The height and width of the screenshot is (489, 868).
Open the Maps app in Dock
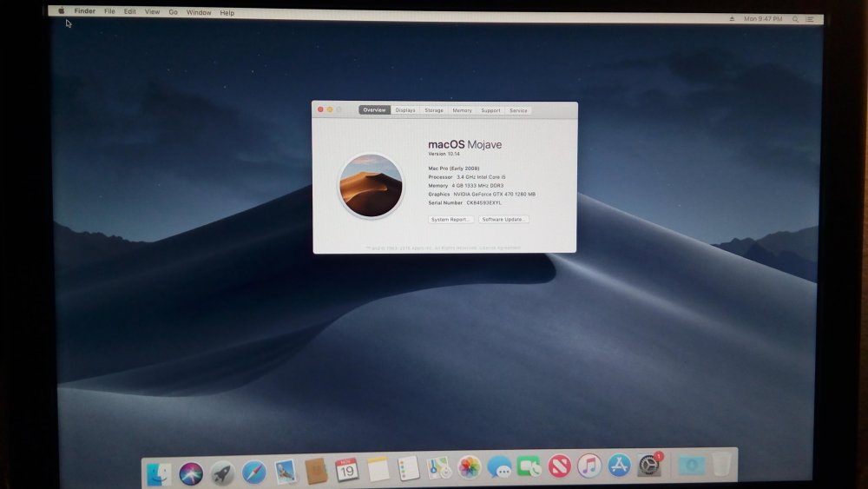click(x=439, y=468)
